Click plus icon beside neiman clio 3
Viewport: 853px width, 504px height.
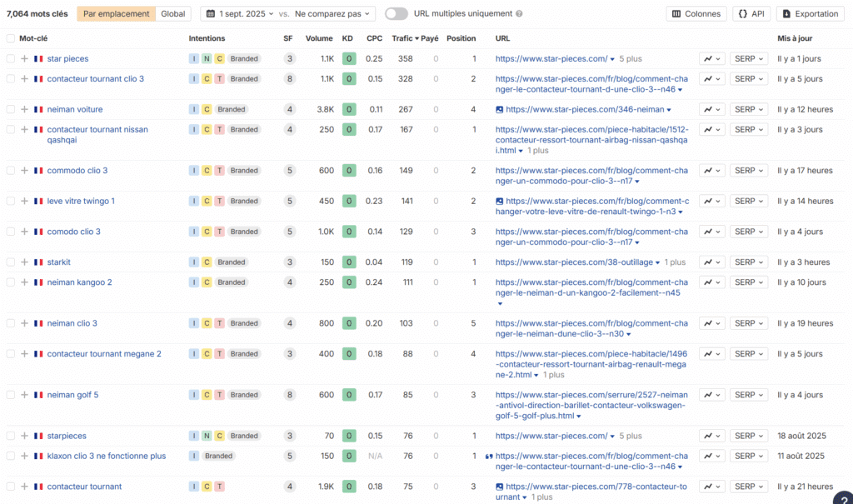[24, 323]
